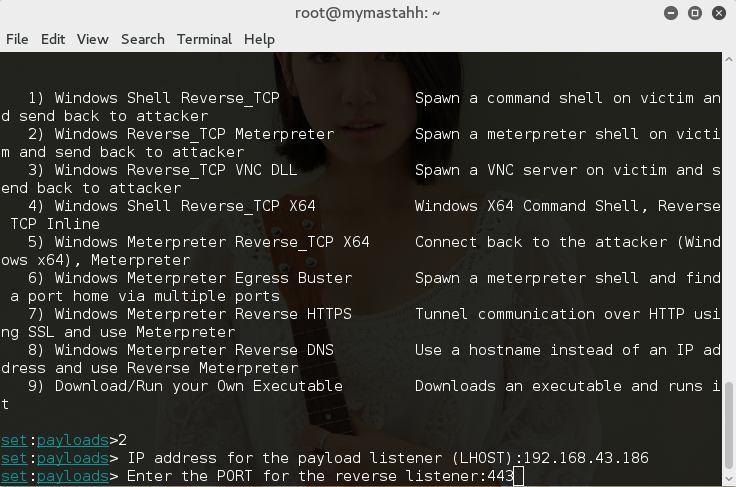Screen dimensions: 736x487
Task: Close the terminal window
Action: pyautogui.click(x=719, y=13)
